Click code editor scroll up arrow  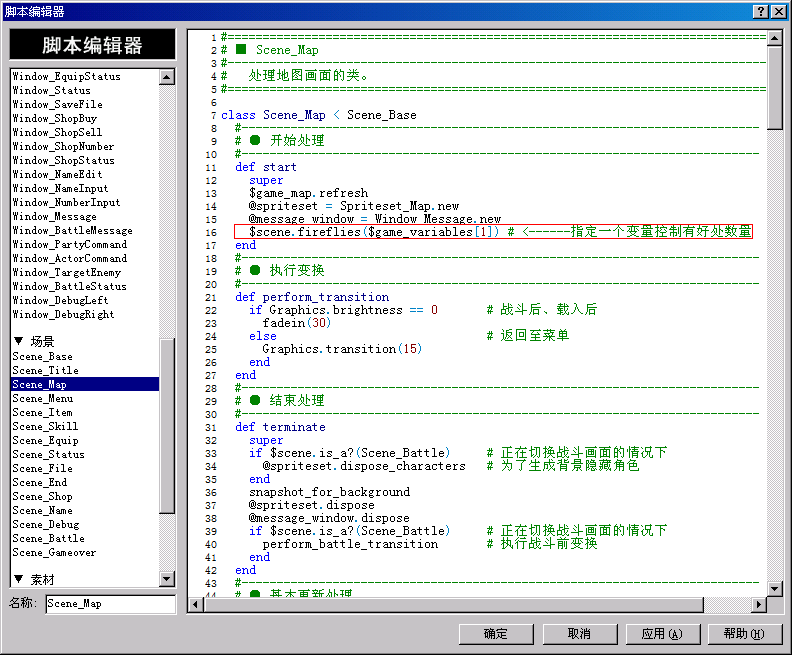[x=775, y=38]
